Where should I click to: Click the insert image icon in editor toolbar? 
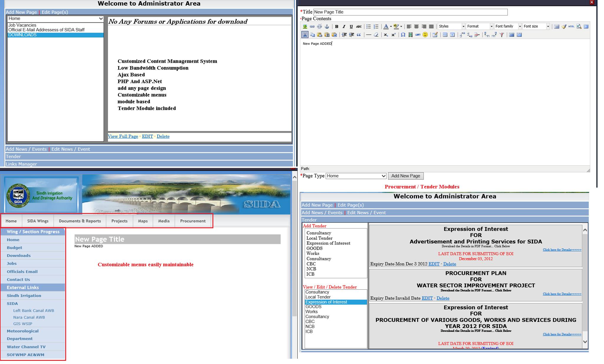click(x=305, y=27)
